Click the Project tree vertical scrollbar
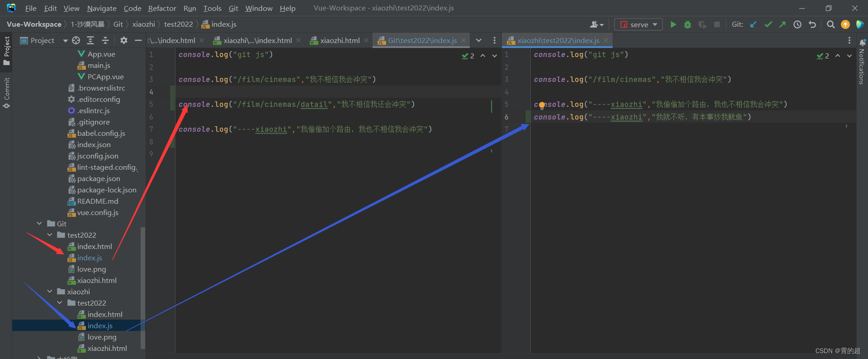This screenshot has width=868, height=359. 143,287
